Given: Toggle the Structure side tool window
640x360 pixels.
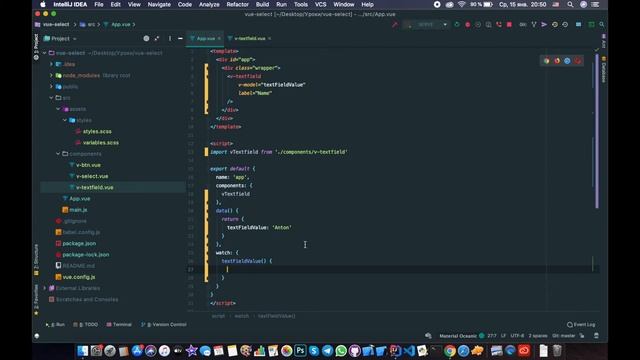Looking at the screenshot, I should (36, 259).
